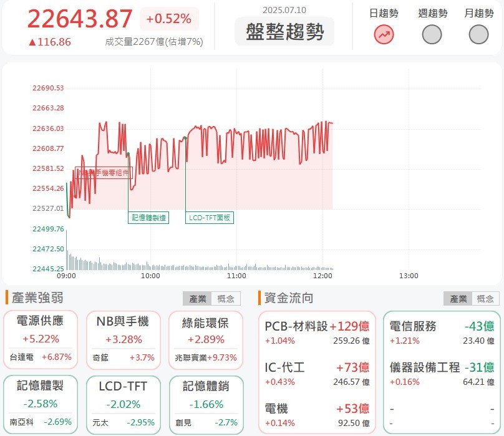
Task: Click the +9.73% value for 兆聯實業
Action: click(x=222, y=357)
